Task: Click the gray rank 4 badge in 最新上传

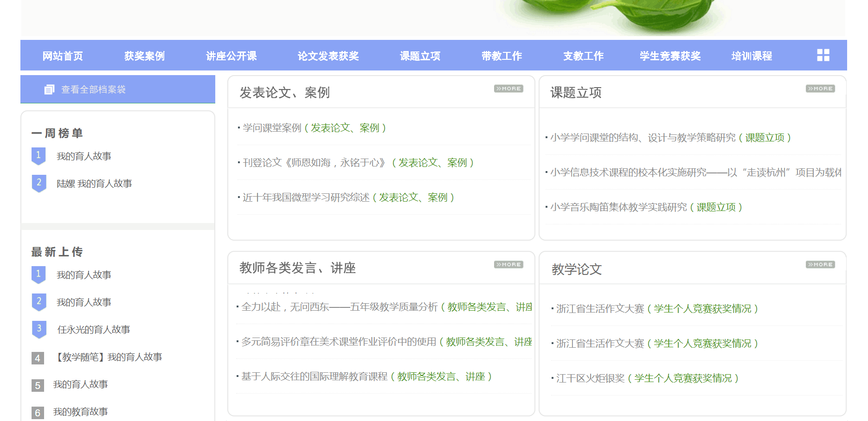Action: pos(38,358)
